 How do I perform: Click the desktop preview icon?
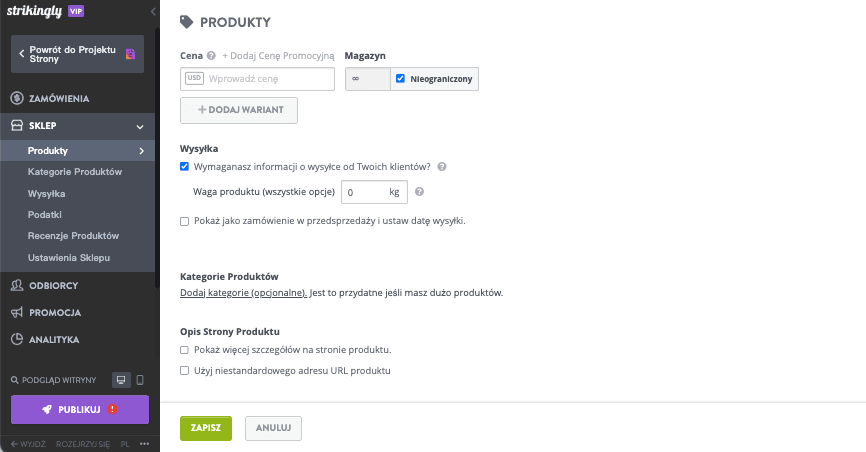pyautogui.click(x=121, y=380)
